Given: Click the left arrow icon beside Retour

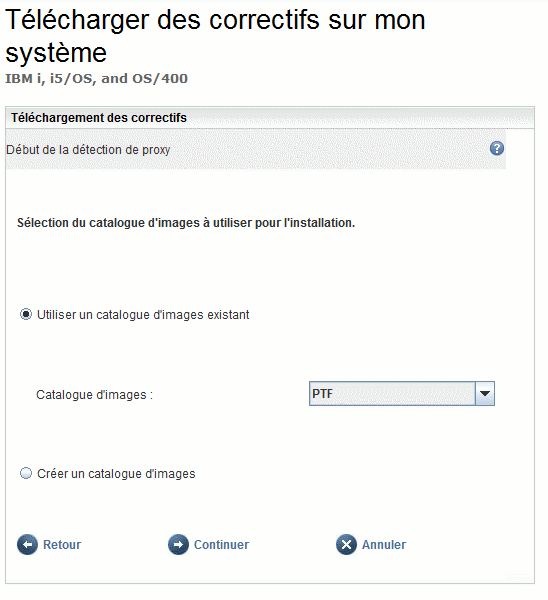Looking at the screenshot, I should [27, 544].
